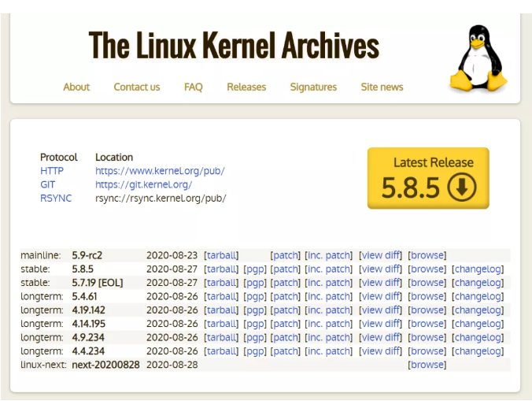Open changelog for longterm 4.4.234
The height and width of the screenshot is (401, 532).
pyautogui.click(x=478, y=351)
